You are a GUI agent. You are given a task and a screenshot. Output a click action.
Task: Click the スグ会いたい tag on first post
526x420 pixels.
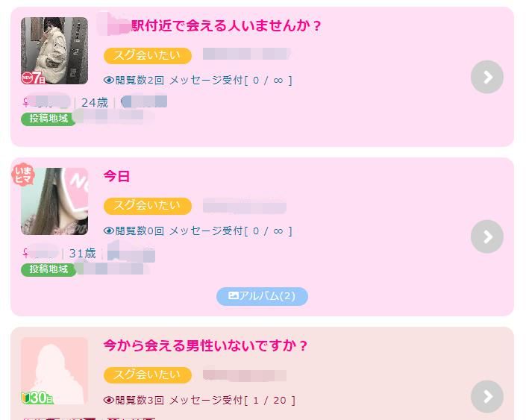pos(148,55)
